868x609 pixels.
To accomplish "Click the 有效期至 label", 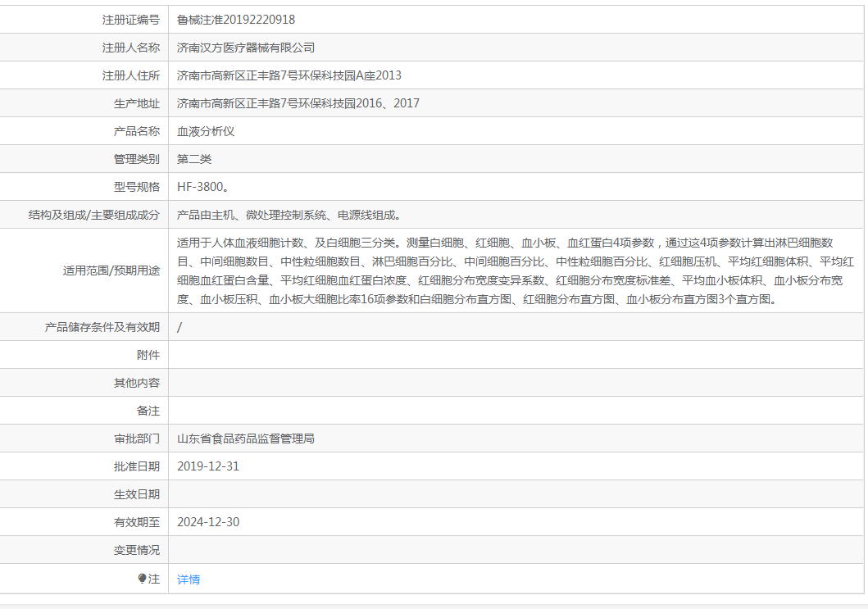I will pos(137,522).
